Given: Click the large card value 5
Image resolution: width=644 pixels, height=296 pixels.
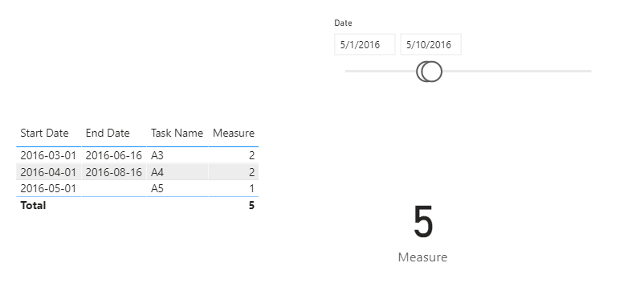Looking at the screenshot, I should tap(423, 222).
